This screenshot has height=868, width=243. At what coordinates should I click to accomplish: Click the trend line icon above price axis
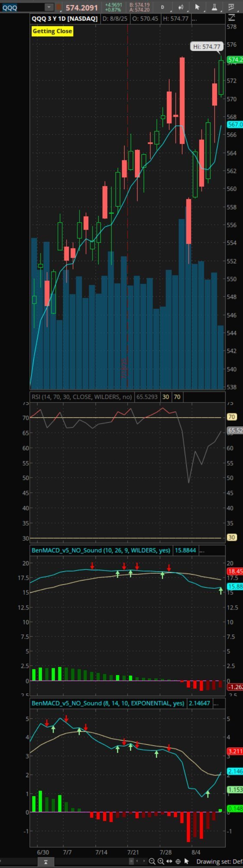[232, 18]
